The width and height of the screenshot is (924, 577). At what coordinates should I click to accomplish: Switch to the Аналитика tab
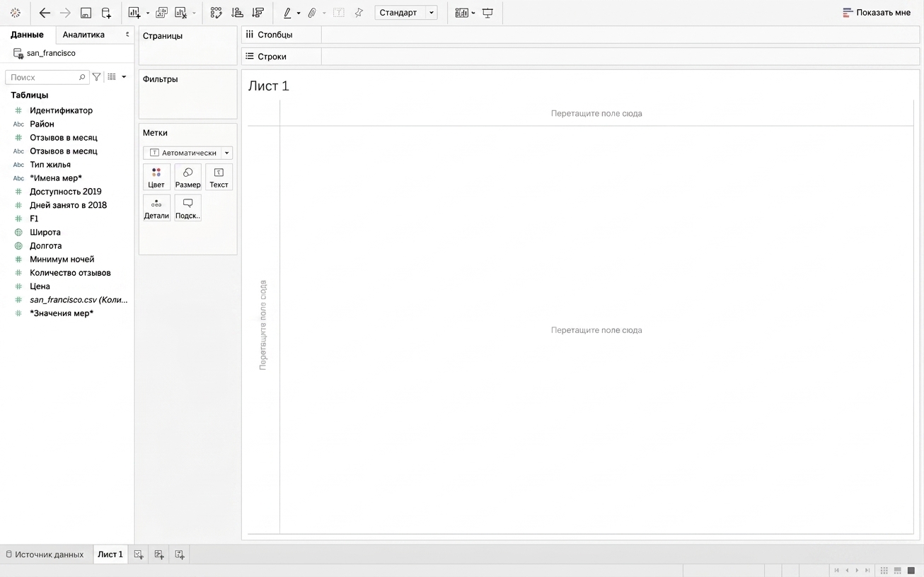pyautogui.click(x=83, y=35)
